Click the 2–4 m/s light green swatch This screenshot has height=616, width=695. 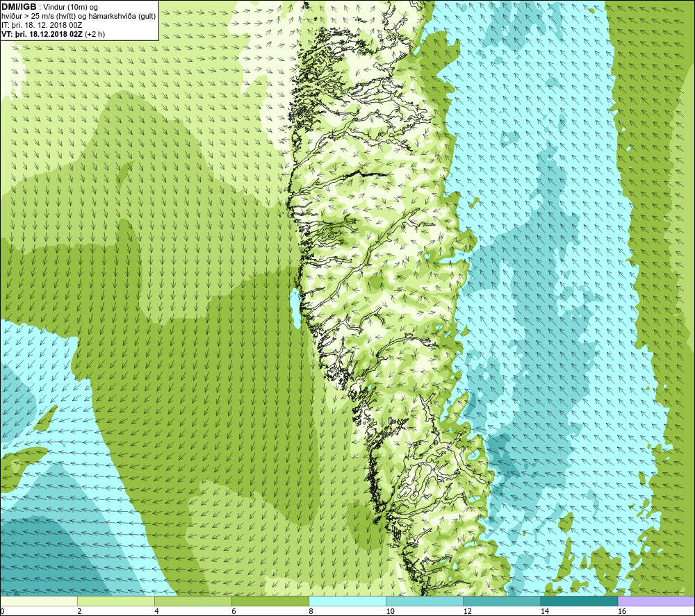(x=115, y=601)
